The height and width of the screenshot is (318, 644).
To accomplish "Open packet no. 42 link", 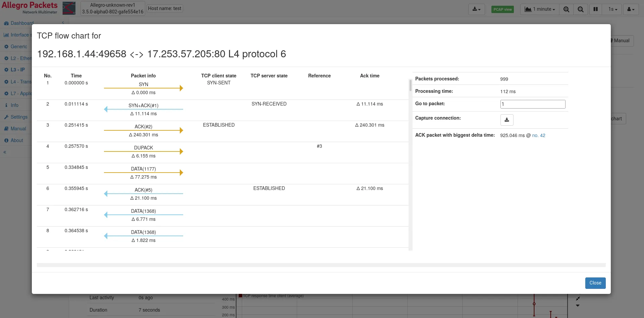I will pos(538,135).
